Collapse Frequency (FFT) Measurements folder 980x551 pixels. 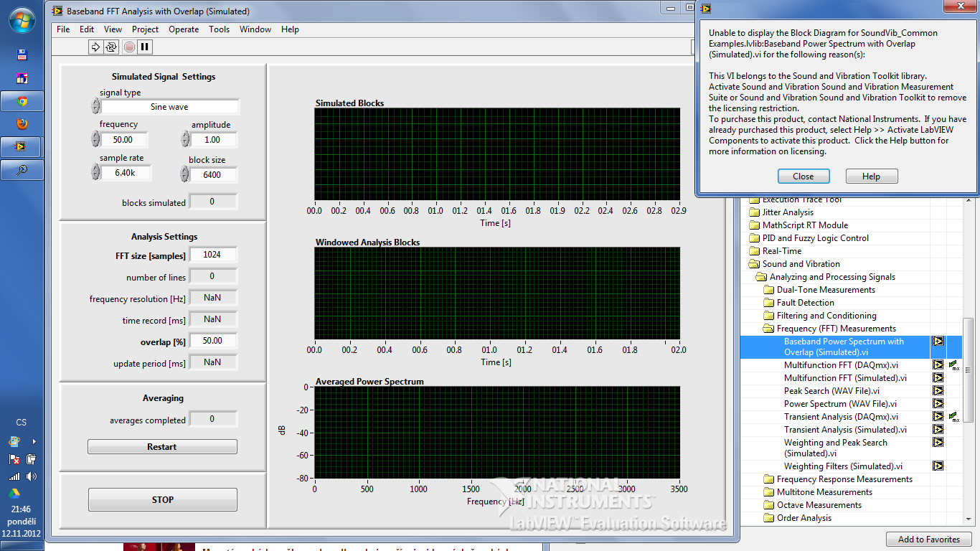coord(768,329)
